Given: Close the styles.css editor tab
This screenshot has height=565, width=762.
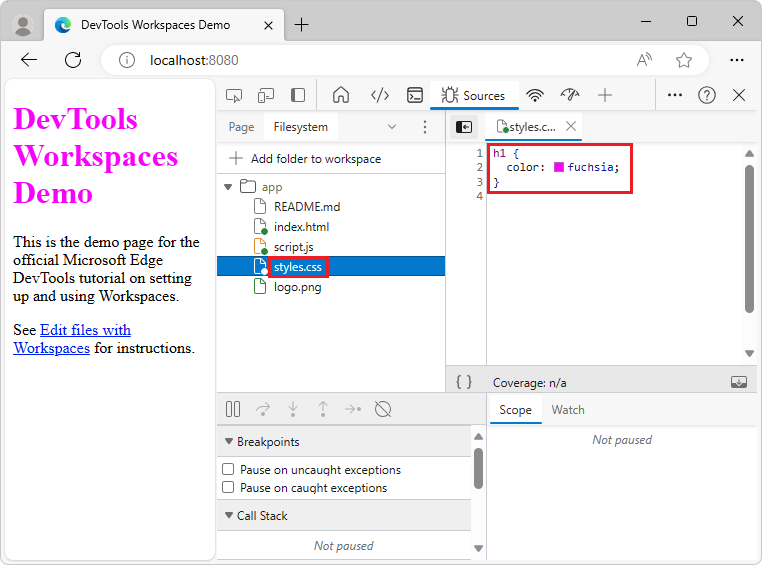Looking at the screenshot, I should (x=571, y=126).
